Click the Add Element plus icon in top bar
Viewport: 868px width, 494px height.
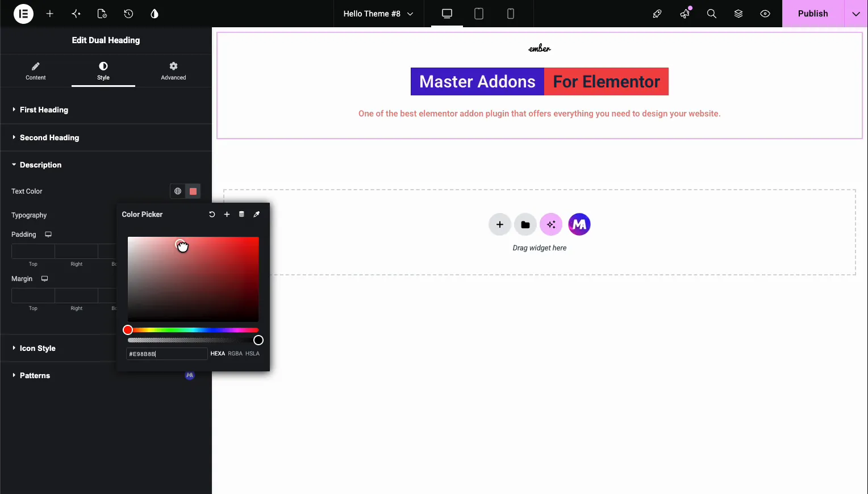click(50, 14)
